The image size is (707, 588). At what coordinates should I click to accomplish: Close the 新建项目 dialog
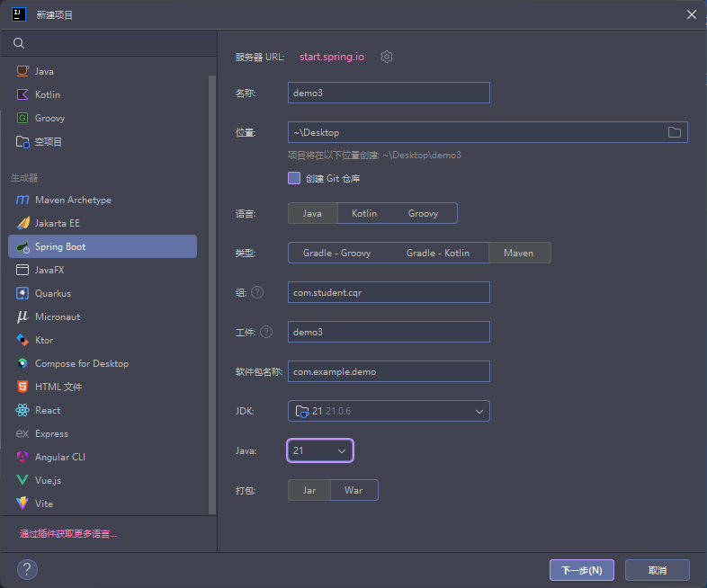691,15
